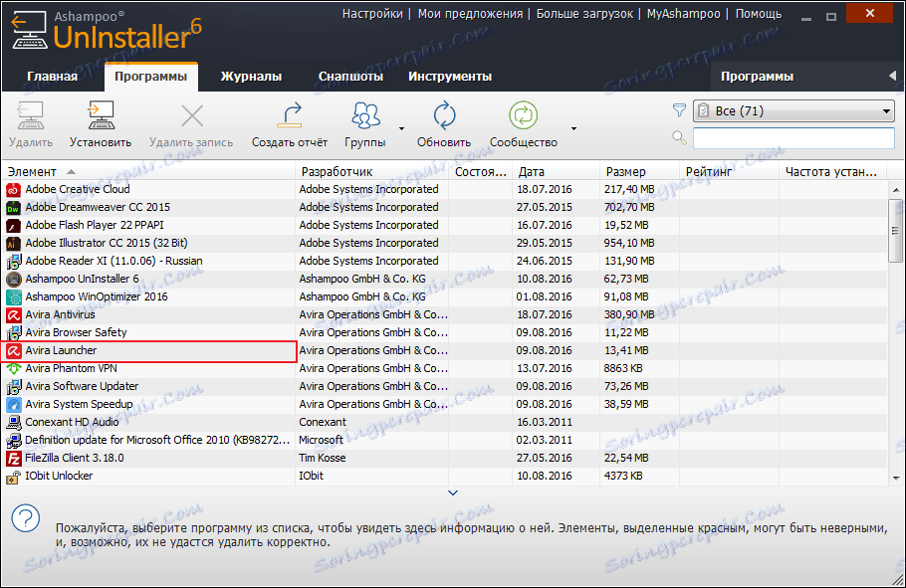Screen dimensions: 906x588
Task: Click the Avira System Speedup icon
Action: pos(13,404)
